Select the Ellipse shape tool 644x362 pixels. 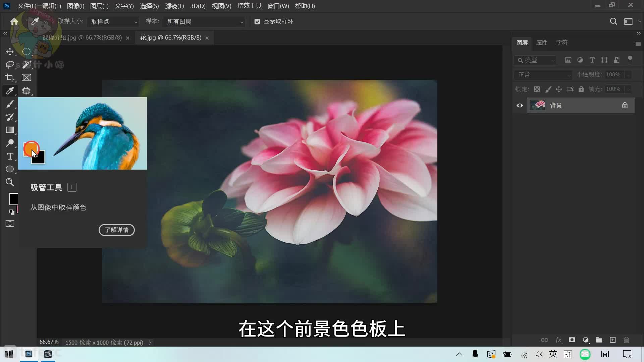10,169
